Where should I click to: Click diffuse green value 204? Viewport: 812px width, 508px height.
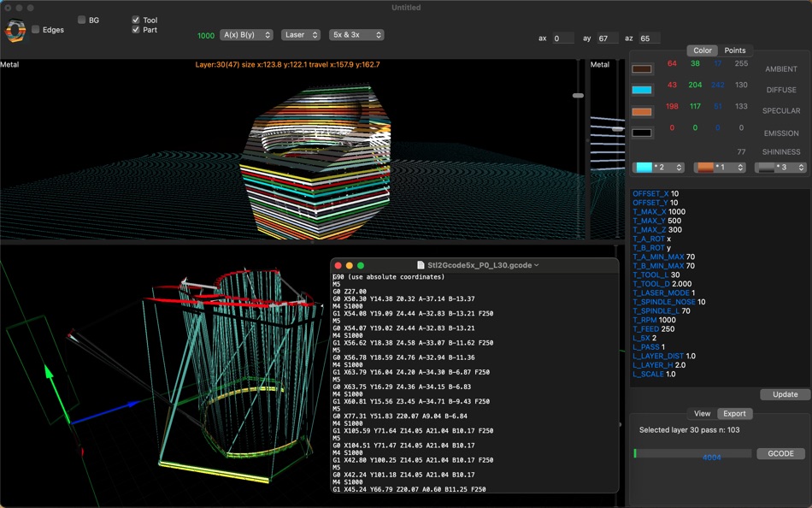point(695,85)
